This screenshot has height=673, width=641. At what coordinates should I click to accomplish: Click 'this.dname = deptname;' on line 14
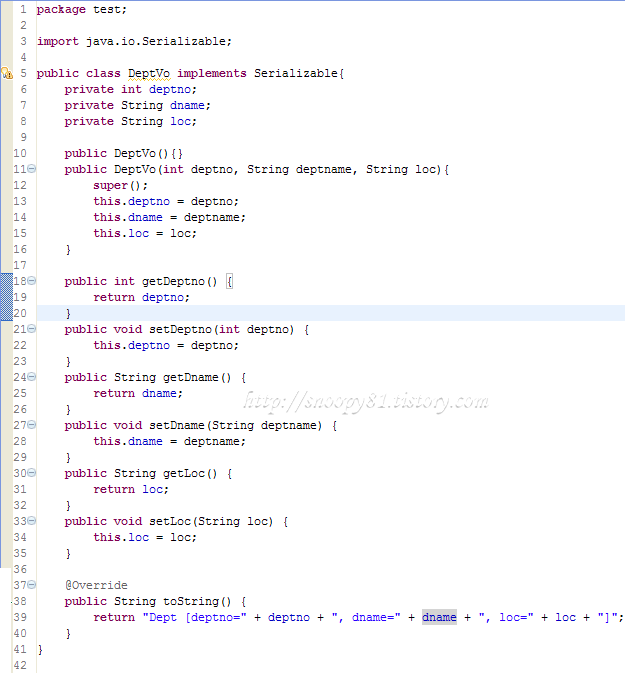click(x=170, y=217)
